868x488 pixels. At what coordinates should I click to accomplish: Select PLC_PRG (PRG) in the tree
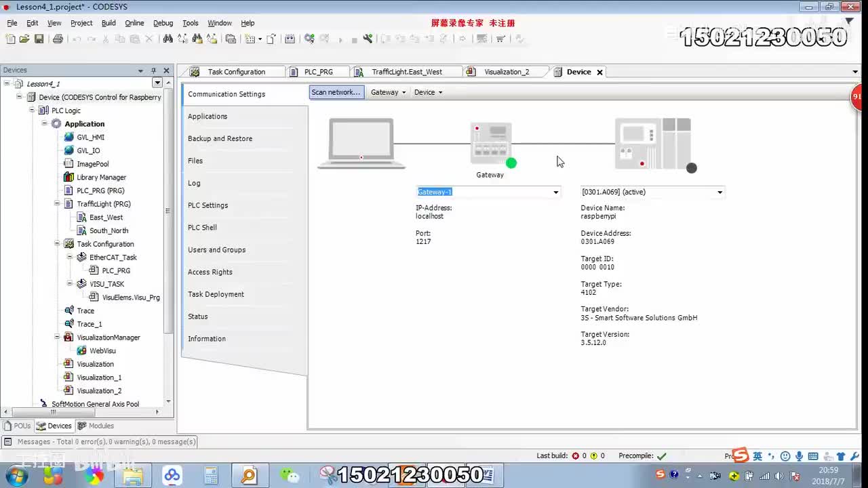pos(100,190)
